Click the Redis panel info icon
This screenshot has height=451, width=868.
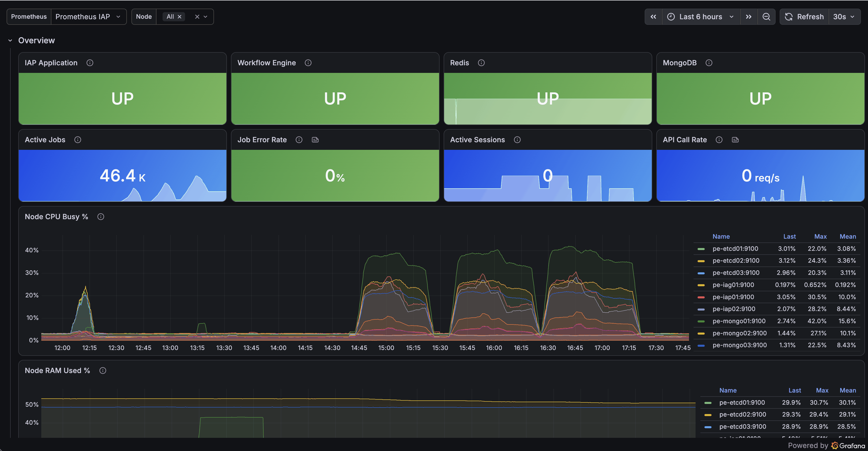point(481,63)
